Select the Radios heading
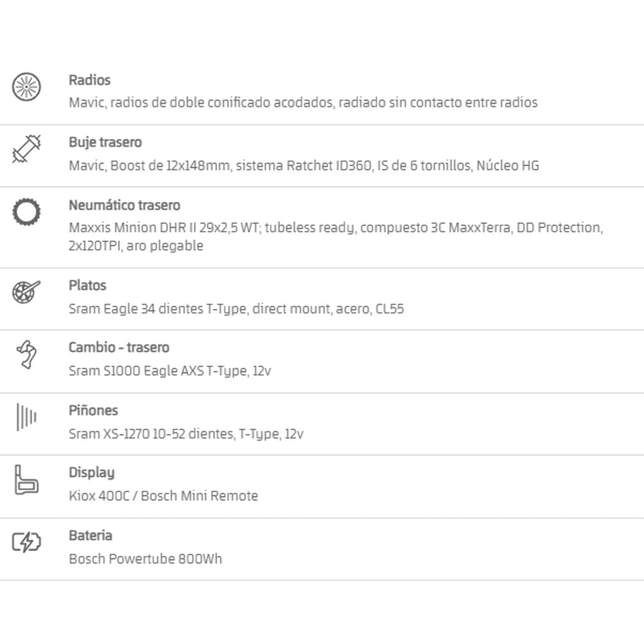The image size is (644, 644). (90, 80)
